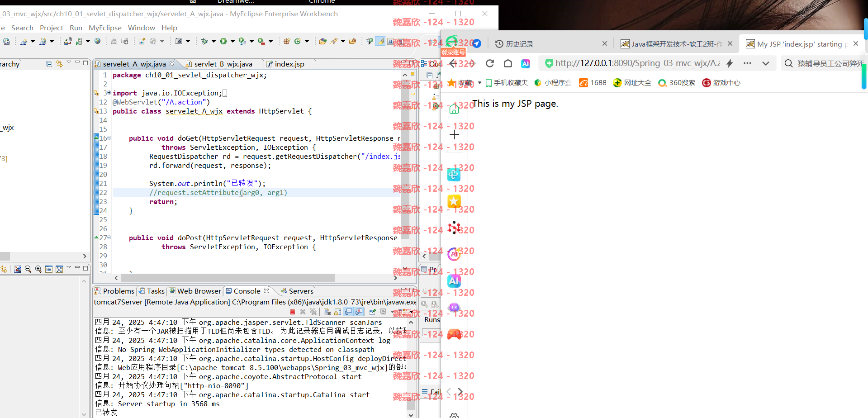Click the Deploy MyEclipse server application icon
The height and width of the screenshot is (418, 868).
coord(68,41)
